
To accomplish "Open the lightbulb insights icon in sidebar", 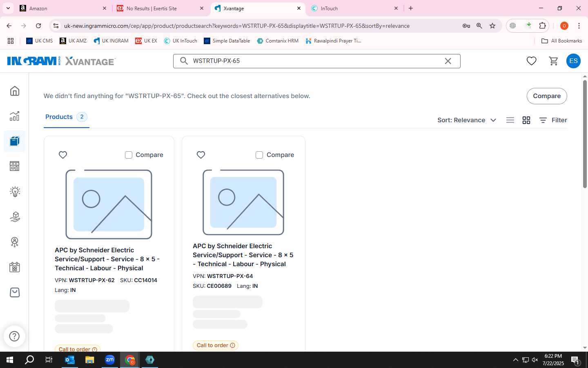I will (x=15, y=191).
